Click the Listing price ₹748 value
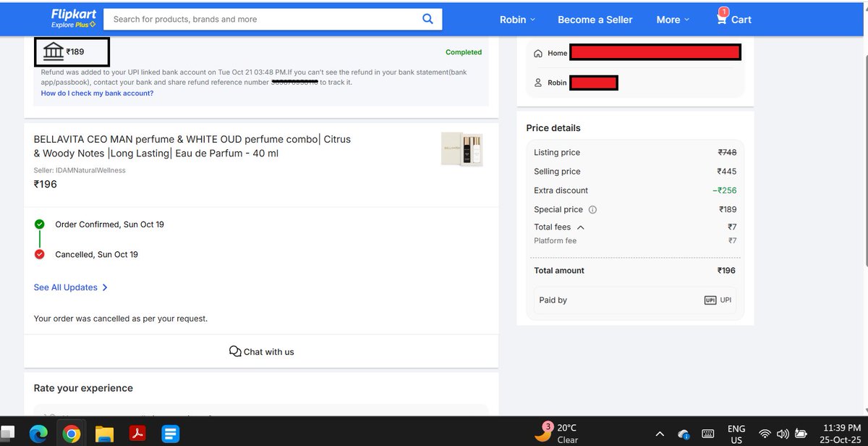 727,153
